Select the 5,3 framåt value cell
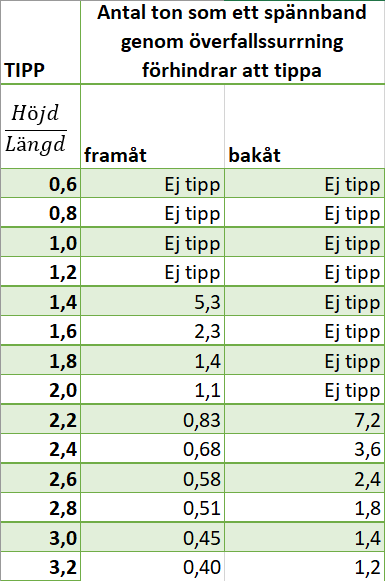The image size is (385, 581). pyautogui.click(x=152, y=301)
